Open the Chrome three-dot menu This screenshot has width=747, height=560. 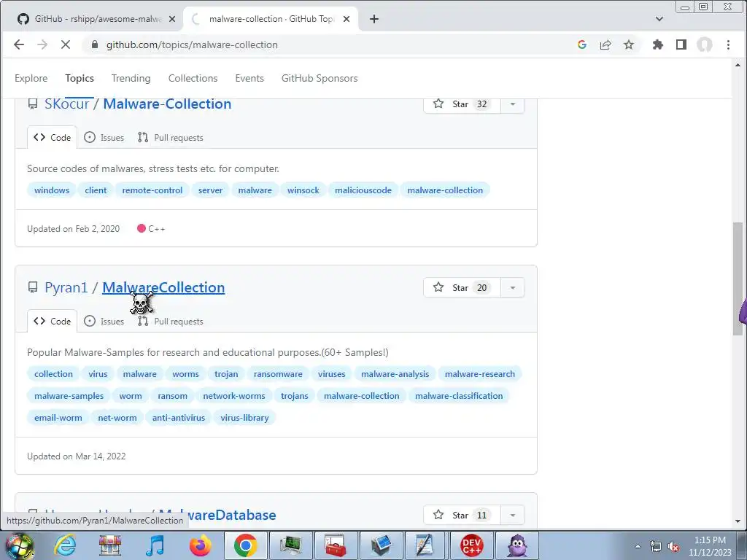(x=728, y=44)
